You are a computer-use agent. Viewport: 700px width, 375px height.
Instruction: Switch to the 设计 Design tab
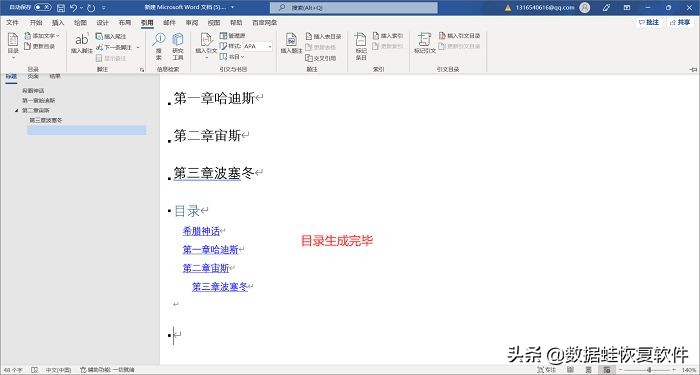tap(103, 22)
